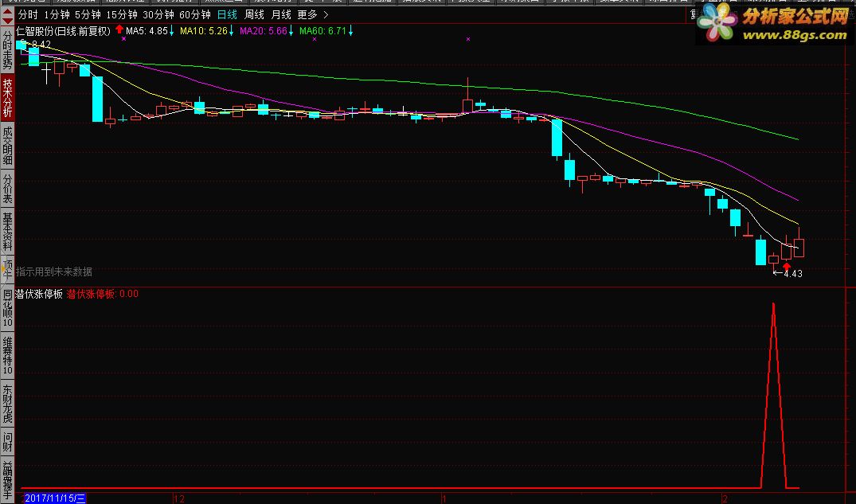Click the MA10: 5.26 indicator label

(x=204, y=31)
